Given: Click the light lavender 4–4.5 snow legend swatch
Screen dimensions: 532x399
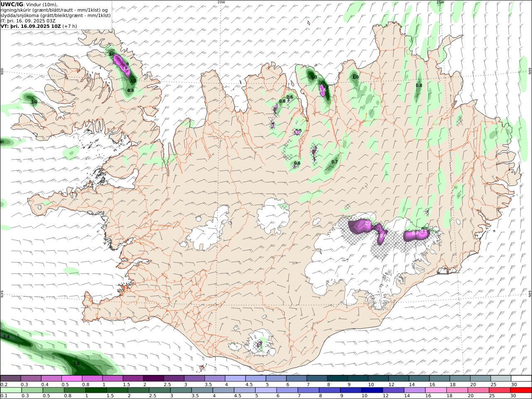Looking at the screenshot, I should (x=235, y=379).
